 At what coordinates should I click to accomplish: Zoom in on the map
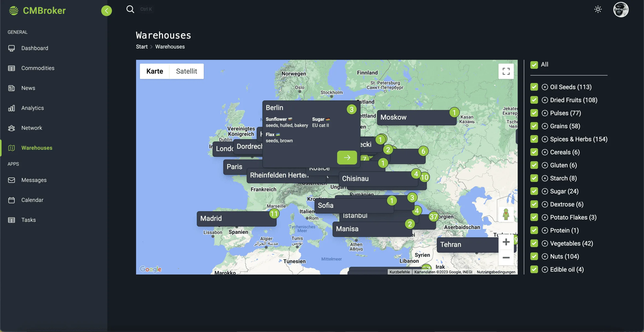506,242
